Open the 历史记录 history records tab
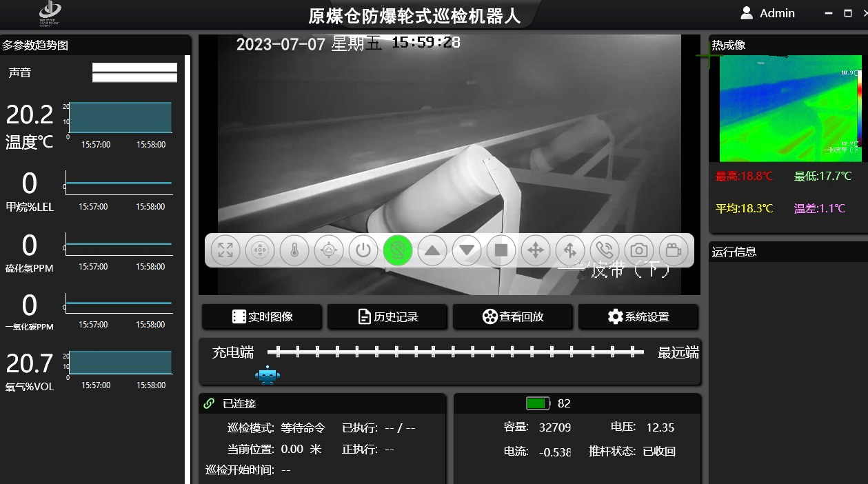The image size is (868, 484). (387, 317)
